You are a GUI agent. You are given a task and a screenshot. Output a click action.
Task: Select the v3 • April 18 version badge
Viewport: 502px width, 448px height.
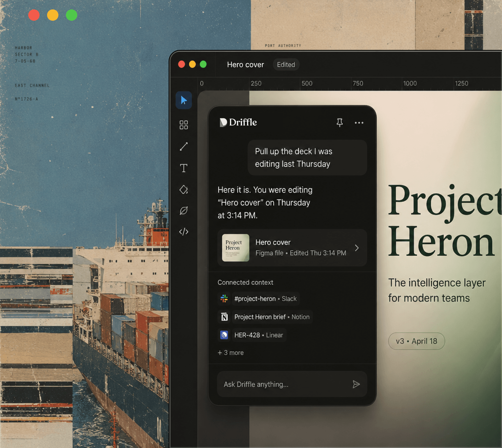(x=417, y=341)
